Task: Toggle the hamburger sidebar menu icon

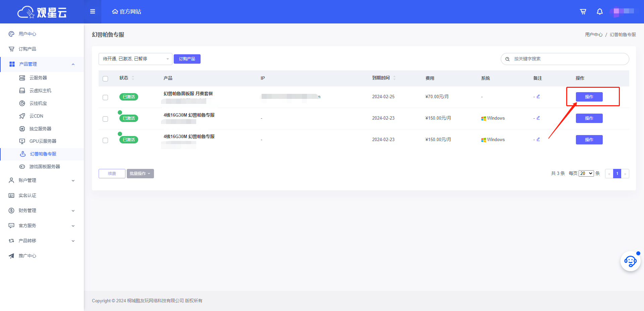Action: (x=93, y=11)
